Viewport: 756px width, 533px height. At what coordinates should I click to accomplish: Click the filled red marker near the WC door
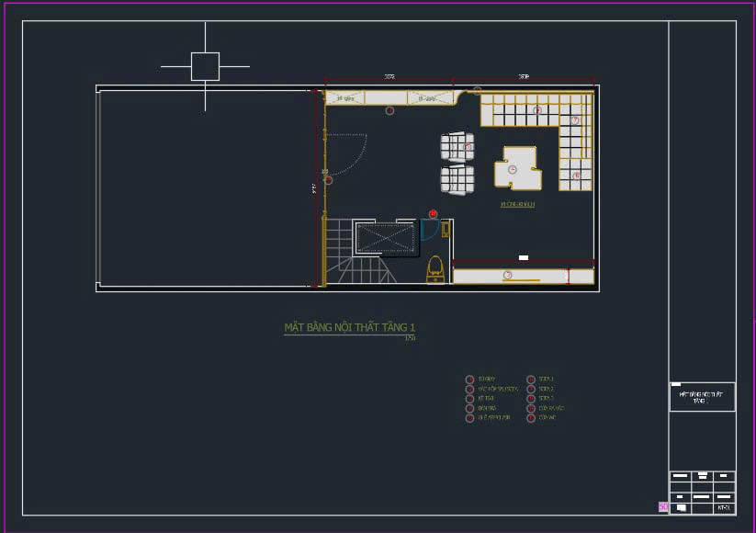coord(433,213)
